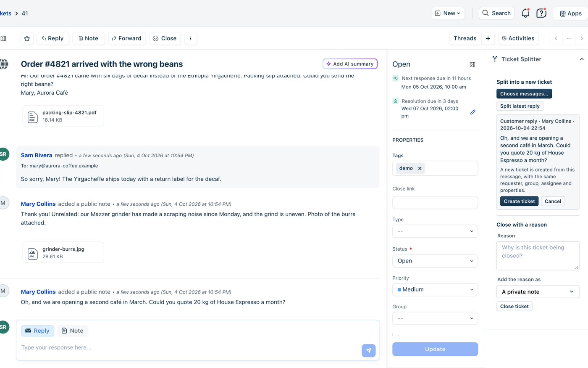Click Add AI summary
This screenshot has width=588, height=368.
[350, 64]
